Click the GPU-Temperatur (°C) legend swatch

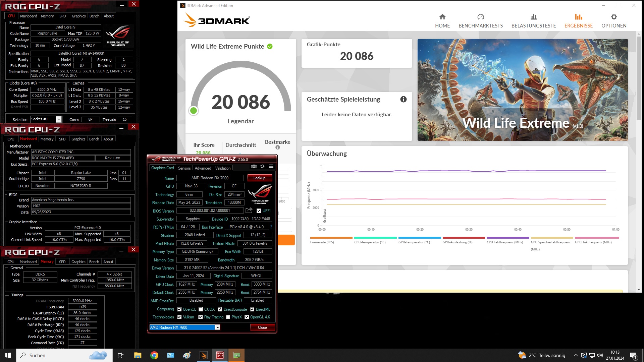[x=419, y=238]
